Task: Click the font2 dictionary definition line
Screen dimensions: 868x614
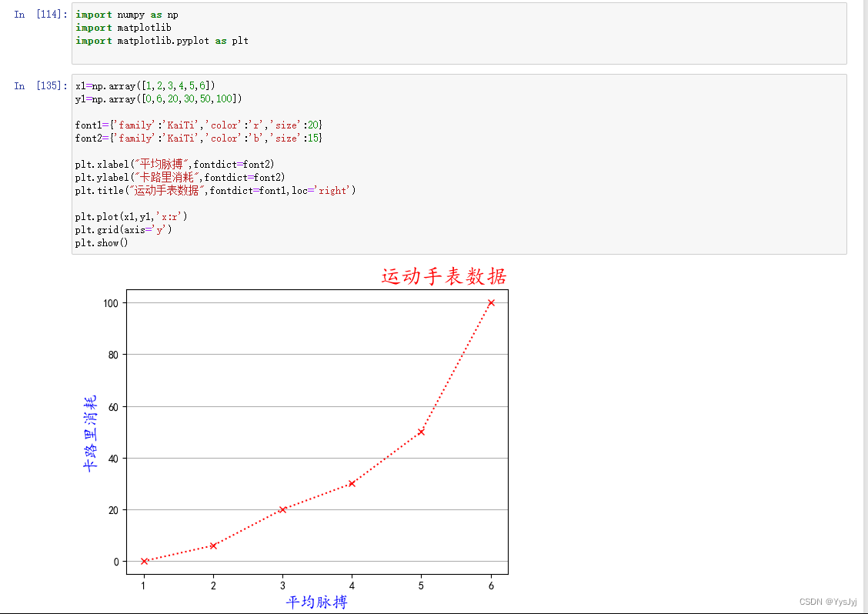Action: coord(199,138)
